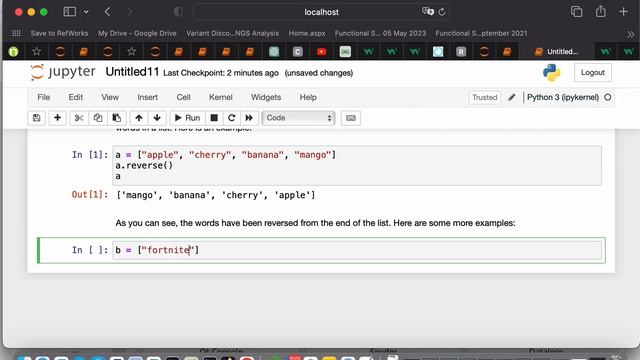Open the Kernel menu

tap(221, 97)
